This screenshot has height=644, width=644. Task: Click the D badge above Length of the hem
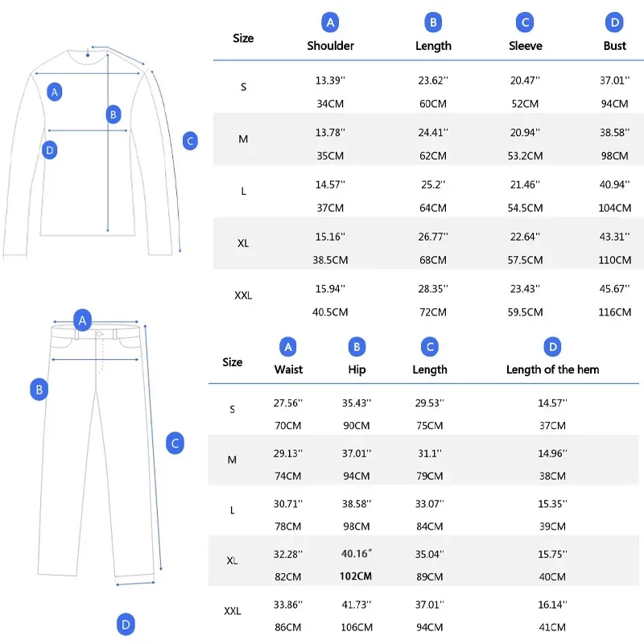[552, 347]
